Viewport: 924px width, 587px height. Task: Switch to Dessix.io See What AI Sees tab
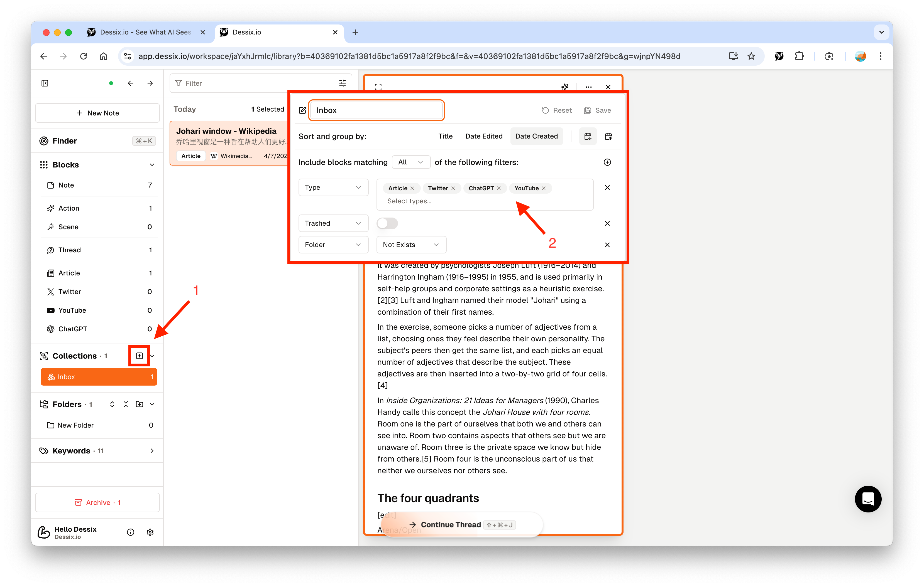(x=145, y=32)
